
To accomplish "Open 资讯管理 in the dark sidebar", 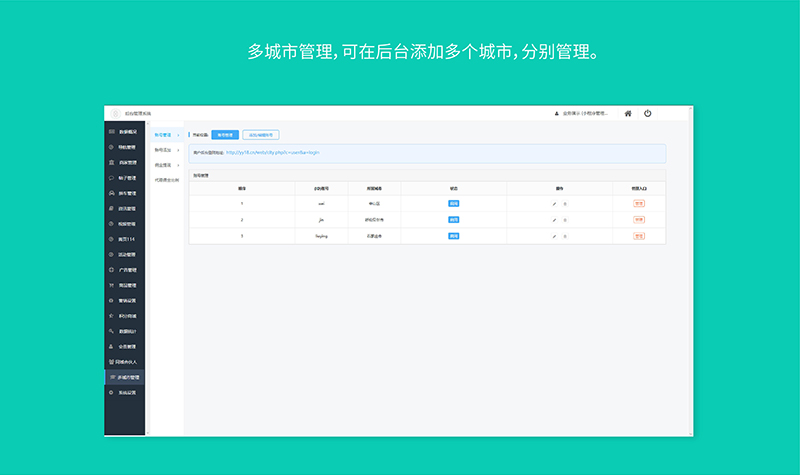I will [x=124, y=209].
